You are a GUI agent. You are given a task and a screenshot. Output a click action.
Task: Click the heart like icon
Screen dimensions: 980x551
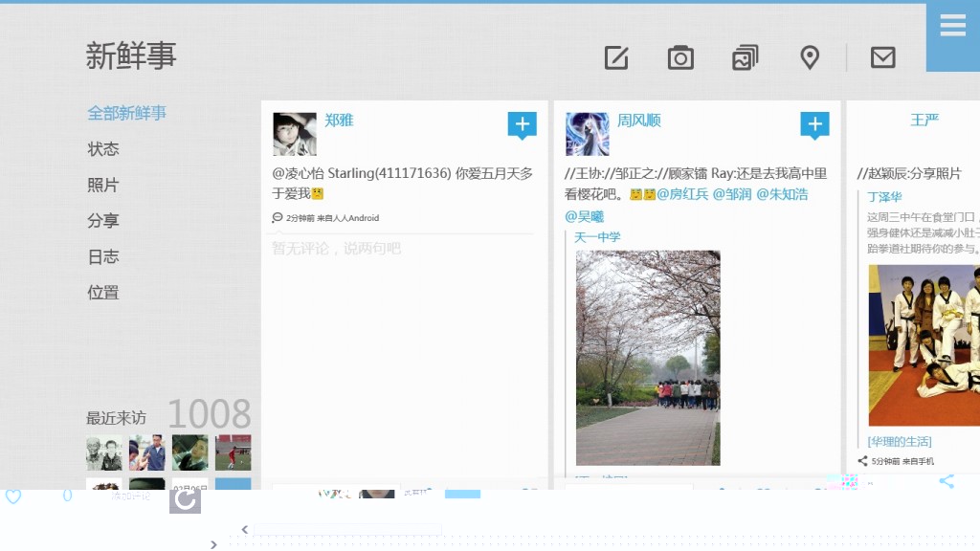[13, 496]
